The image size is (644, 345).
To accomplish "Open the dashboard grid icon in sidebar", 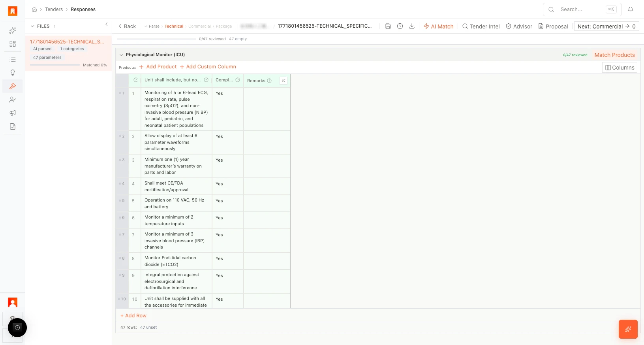I will 13,44.
